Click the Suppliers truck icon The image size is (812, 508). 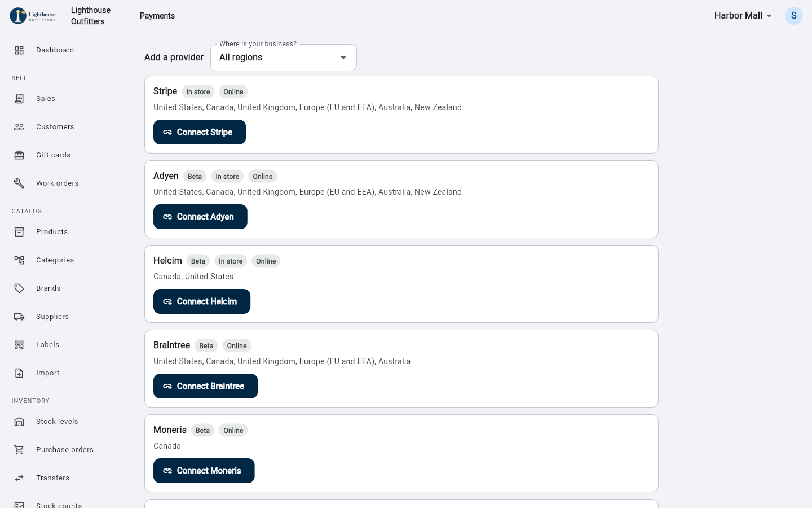(19, 317)
